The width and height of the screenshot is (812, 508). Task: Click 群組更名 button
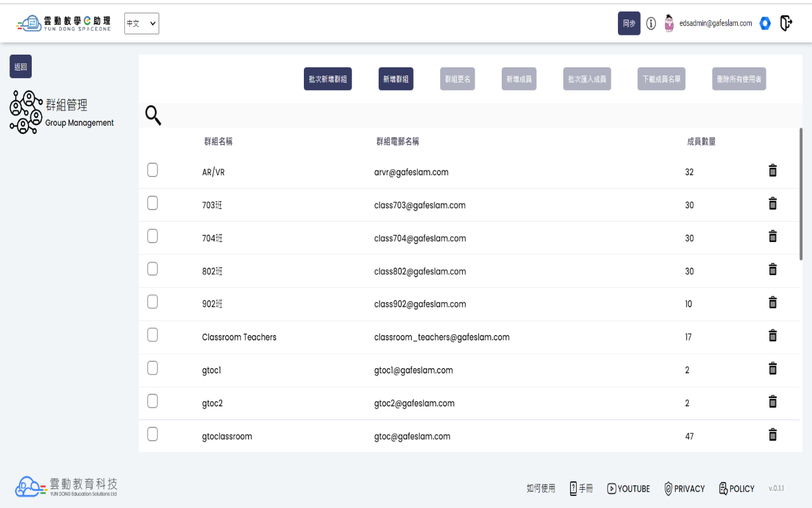click(x=457, y=79)
